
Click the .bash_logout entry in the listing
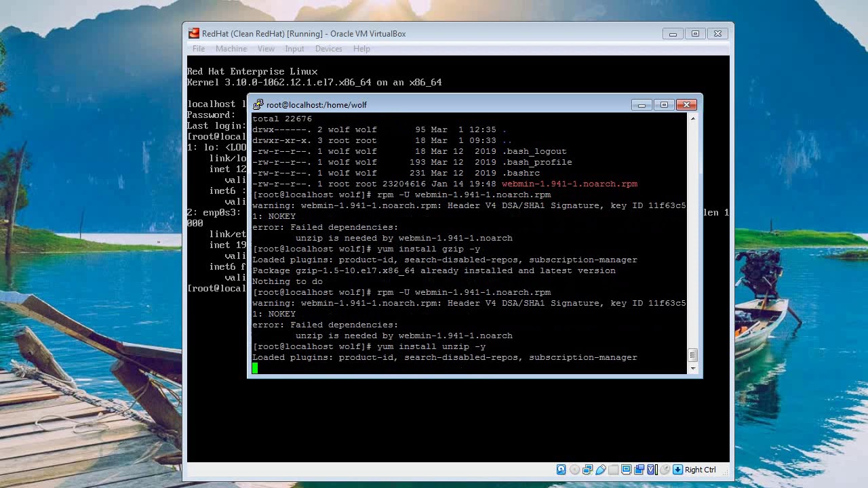[534, 151]
